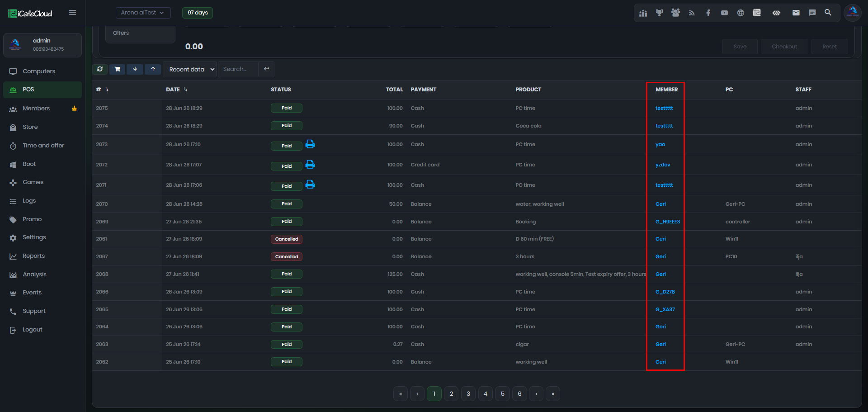Open the chat message icon
The width and height of the screenshot is (868, 412).
(x=812, y=13)
